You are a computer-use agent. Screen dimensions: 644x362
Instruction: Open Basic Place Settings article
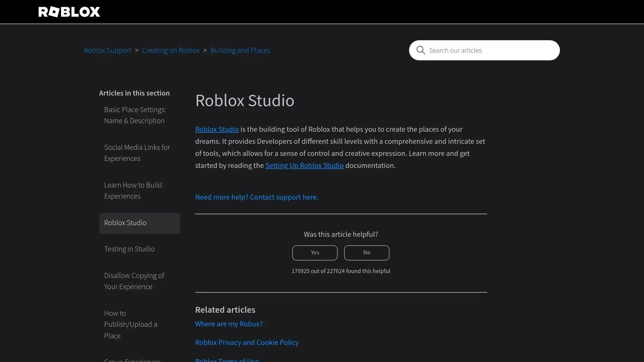135,115
